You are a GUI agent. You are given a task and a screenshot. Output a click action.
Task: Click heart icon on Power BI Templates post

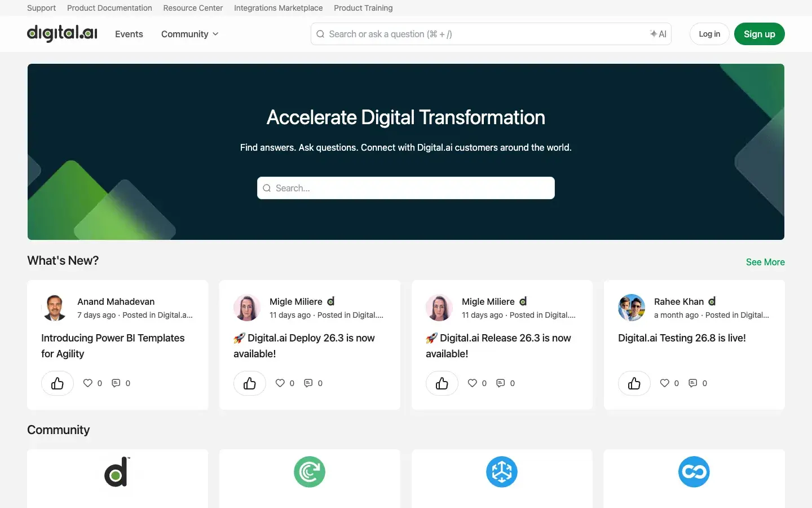(88, 383)
